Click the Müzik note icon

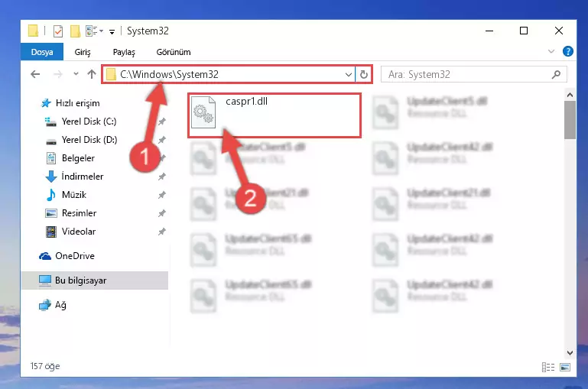(50, 195)
